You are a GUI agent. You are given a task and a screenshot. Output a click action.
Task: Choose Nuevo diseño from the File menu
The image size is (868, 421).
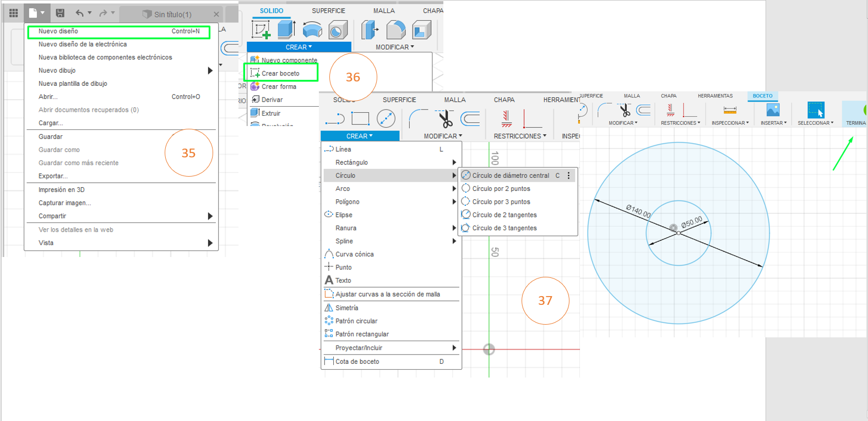click(119, 31)
